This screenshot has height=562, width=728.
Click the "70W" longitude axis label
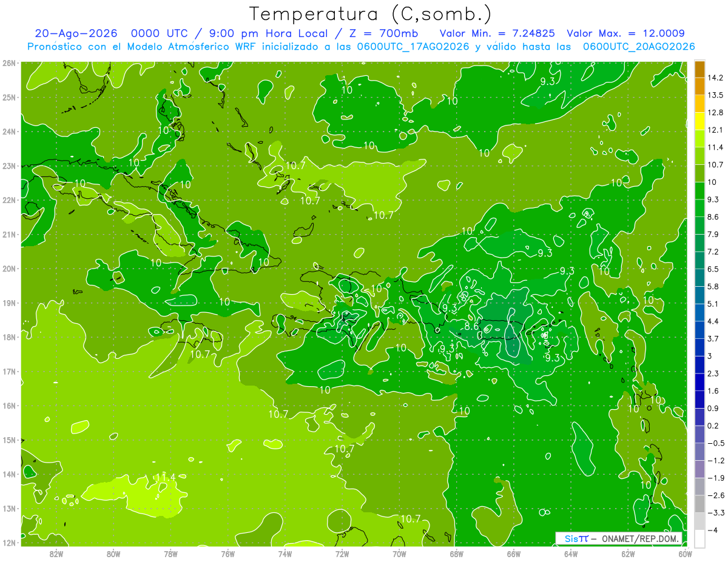click(399, 554)
